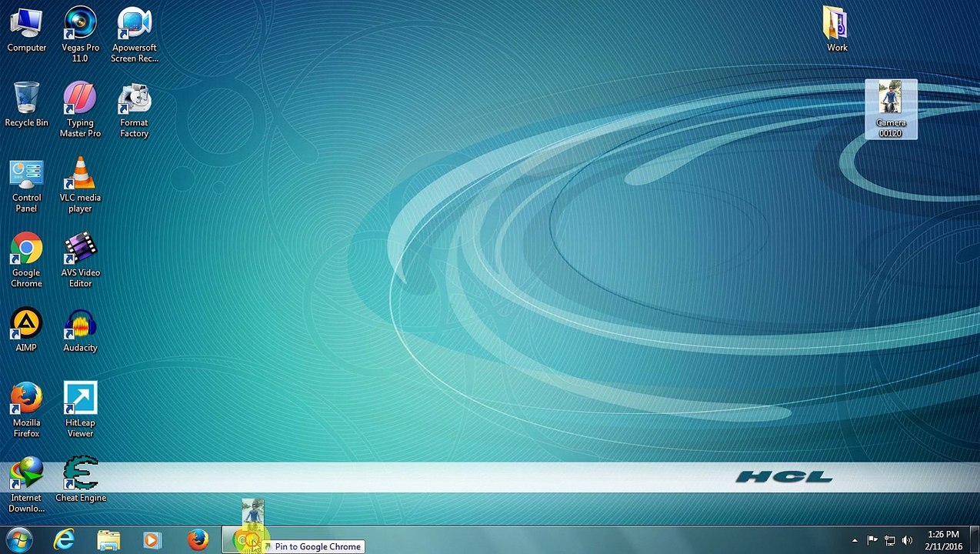Open Windows Media Player from taskbar
Viewport: 980px width, 554px height.
(152, 540)
